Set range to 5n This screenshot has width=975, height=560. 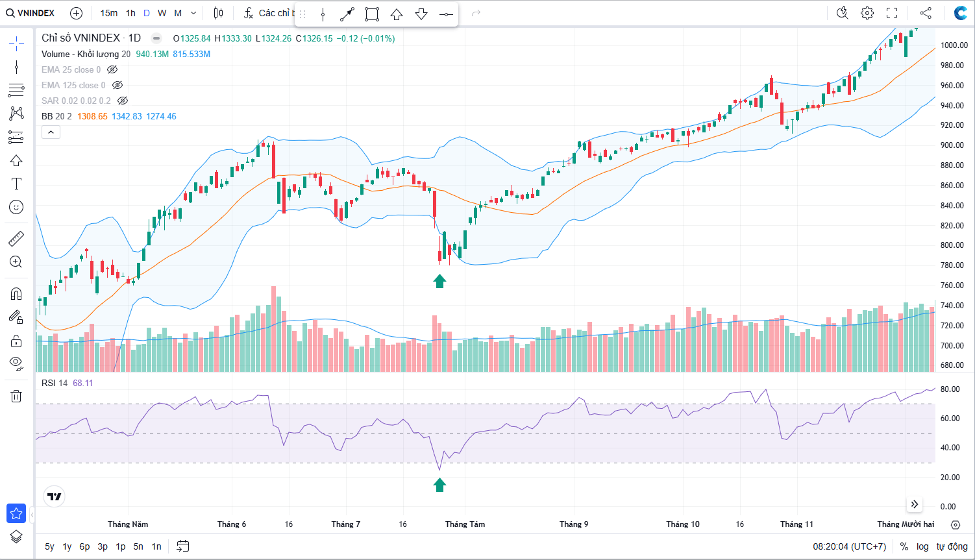coord(138,546)
